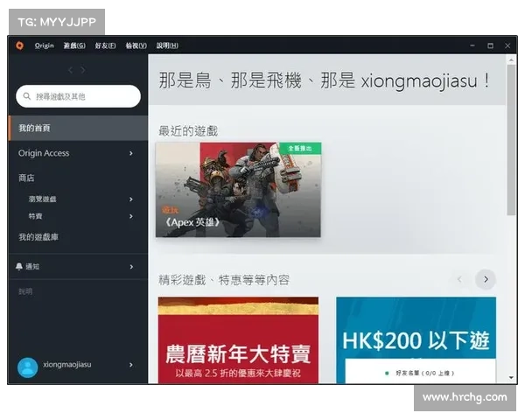Click the scrollbar up arrow
Image resolution: width=525 pixels, height=420 pixels.
tap(511, 60)
